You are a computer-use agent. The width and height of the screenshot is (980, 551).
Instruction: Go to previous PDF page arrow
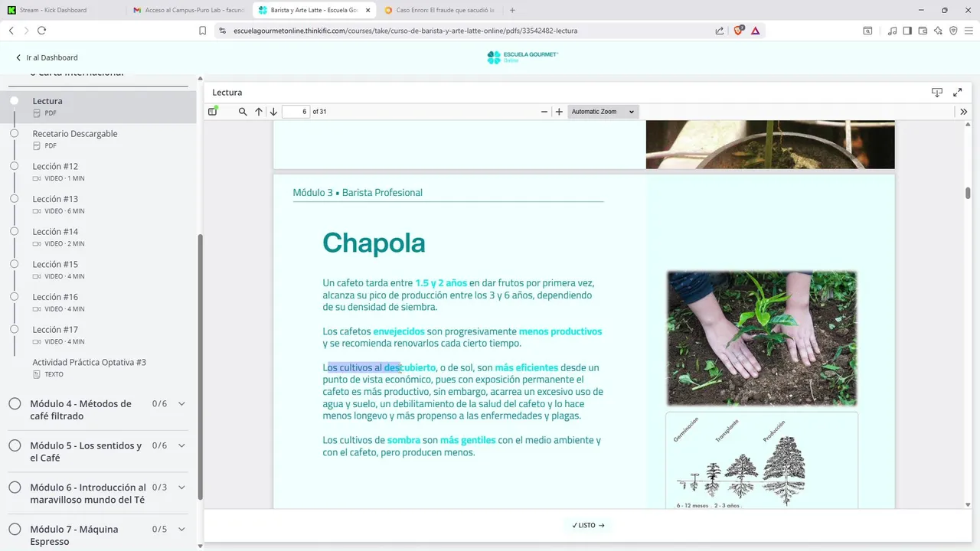259,112
